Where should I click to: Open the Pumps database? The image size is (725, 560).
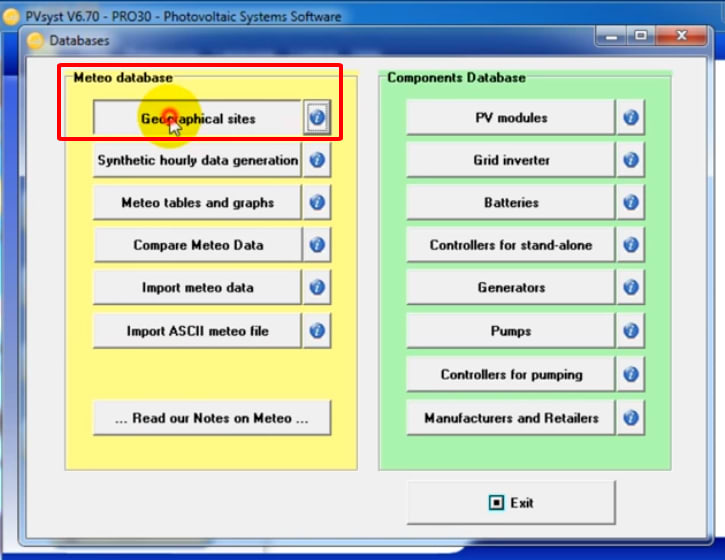tap(511, 331)
